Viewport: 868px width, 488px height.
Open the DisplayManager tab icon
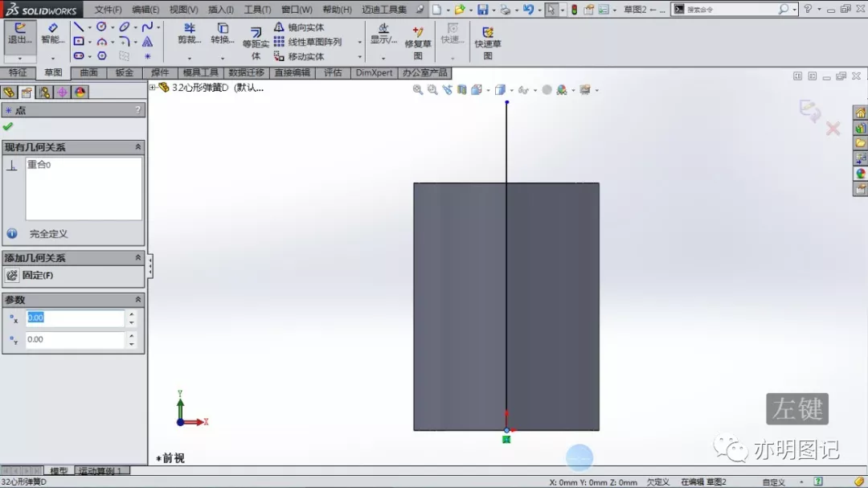tap(80, 92)
